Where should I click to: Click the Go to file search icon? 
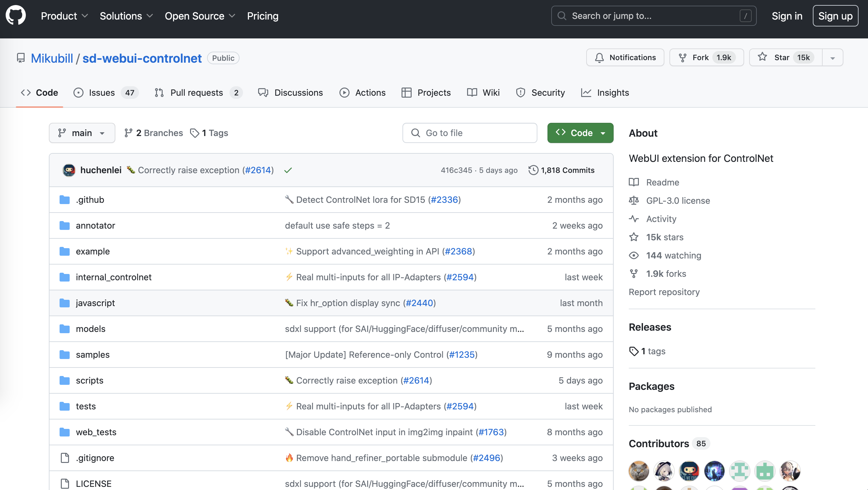pyautogui.click(x=415, y=133)
